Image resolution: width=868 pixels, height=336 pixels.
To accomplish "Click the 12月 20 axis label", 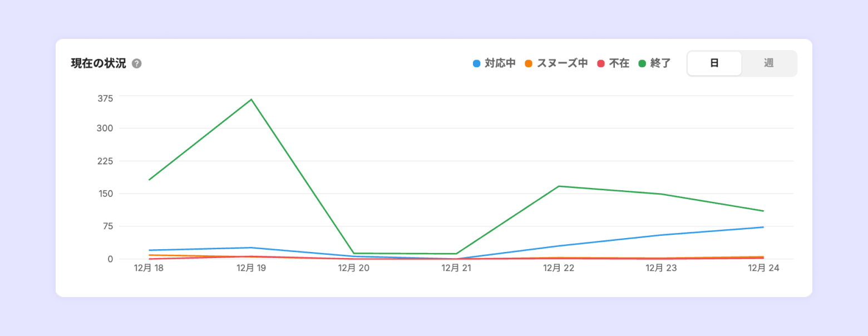I will pyautogui.click(x=354, y=268).
